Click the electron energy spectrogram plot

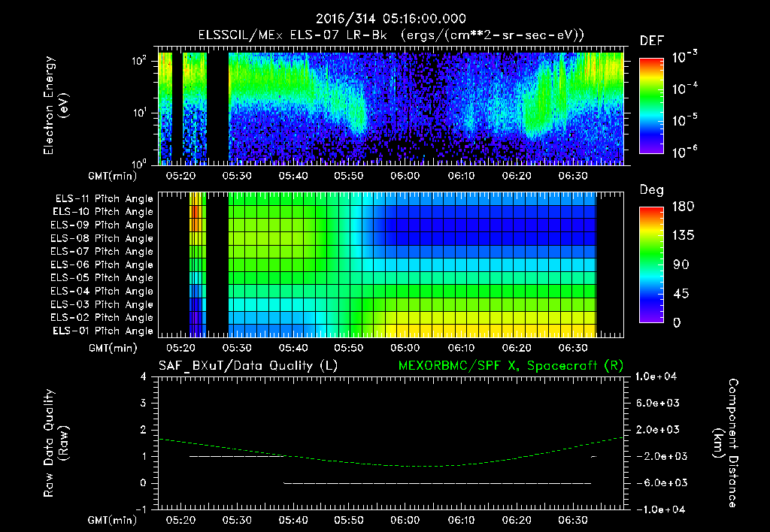[x=391, y=106]
